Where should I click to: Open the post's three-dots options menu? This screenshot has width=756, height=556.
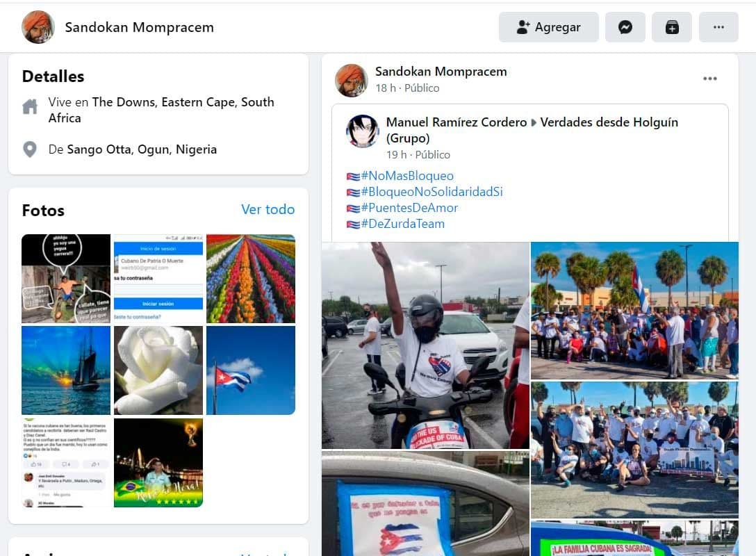coord(709,79)
